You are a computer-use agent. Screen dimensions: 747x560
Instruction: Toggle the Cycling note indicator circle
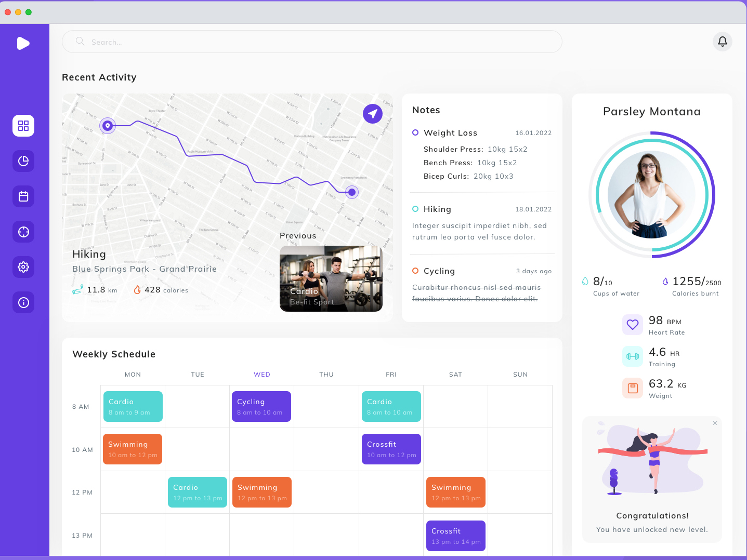(x=415, y=271)
